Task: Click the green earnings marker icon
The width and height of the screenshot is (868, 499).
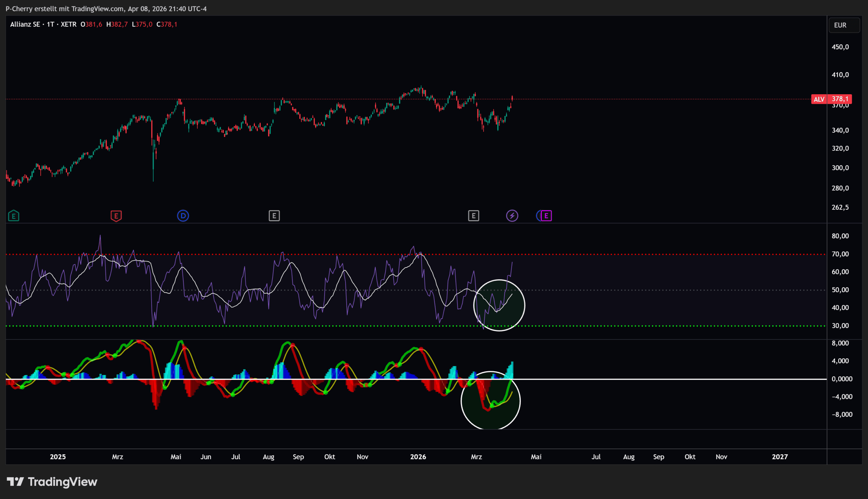Action: 14,216
